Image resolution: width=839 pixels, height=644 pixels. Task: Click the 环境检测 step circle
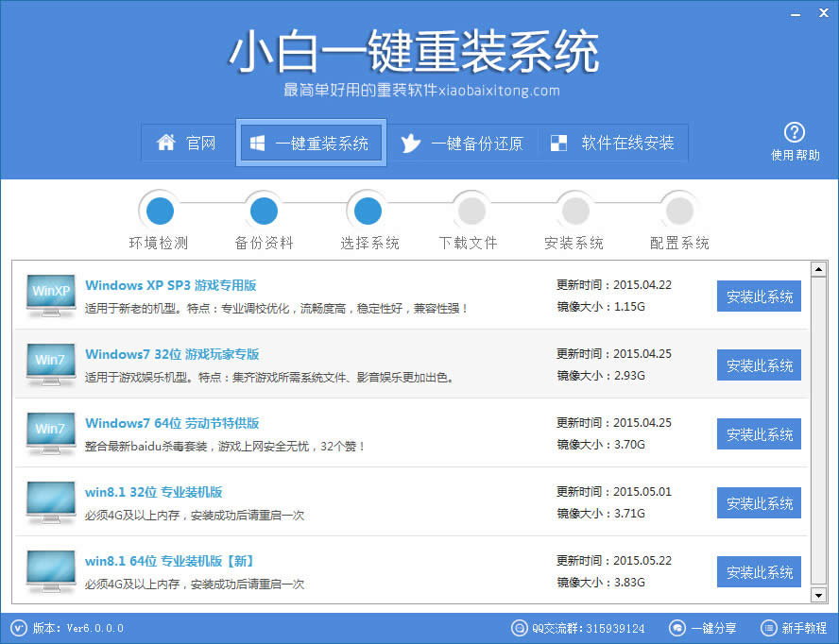[159, 210]
